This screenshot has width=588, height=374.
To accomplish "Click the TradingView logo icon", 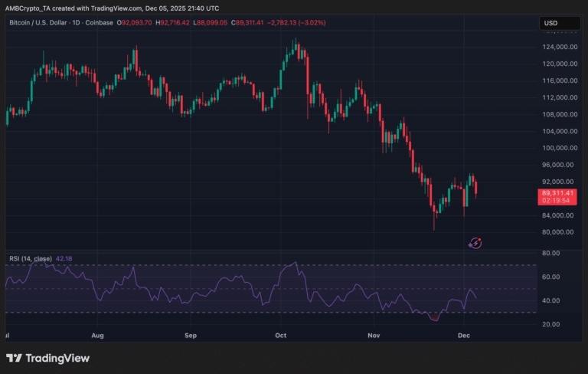I will point(14,358).
